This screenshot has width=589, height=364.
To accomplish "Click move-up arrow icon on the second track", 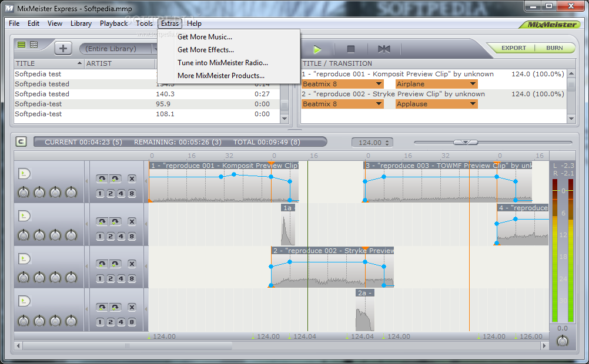I will (102, 221).
